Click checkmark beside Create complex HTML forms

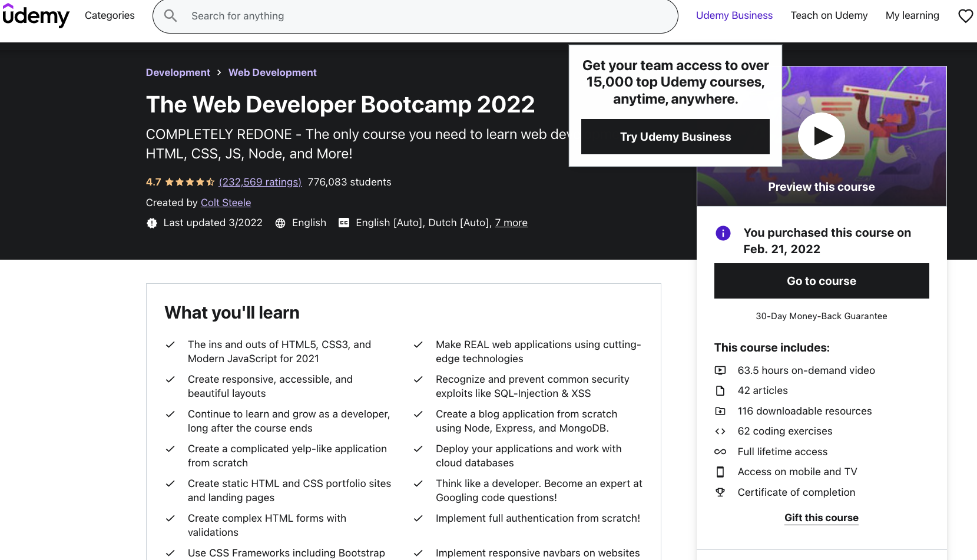point(170,518)
